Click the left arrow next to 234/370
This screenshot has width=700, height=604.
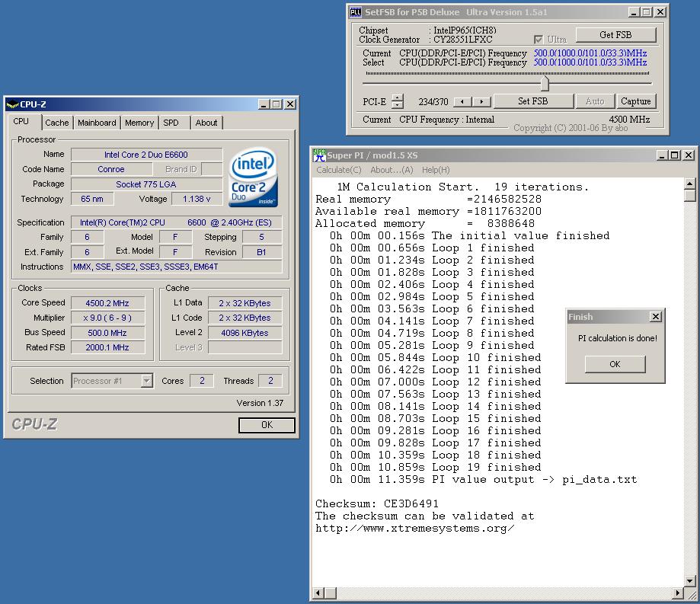click(x=462, y=102)
